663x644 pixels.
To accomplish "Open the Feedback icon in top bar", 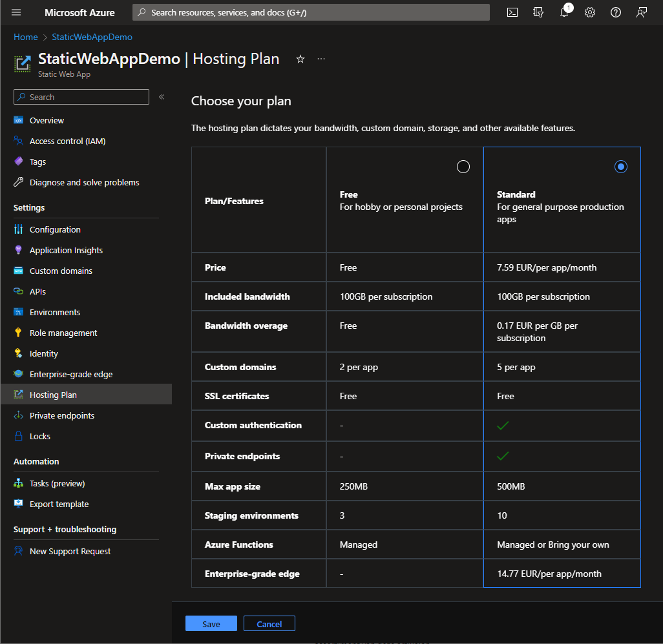I will tap(642, 12).
